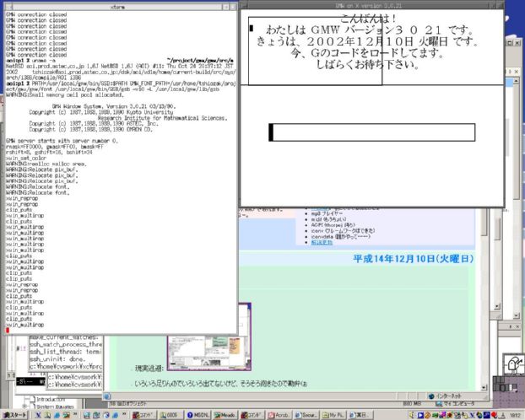The width and height of the screenshot is (525, 420).
Task: Open the first コマンド taskbar button
Action: click(144, 415)
